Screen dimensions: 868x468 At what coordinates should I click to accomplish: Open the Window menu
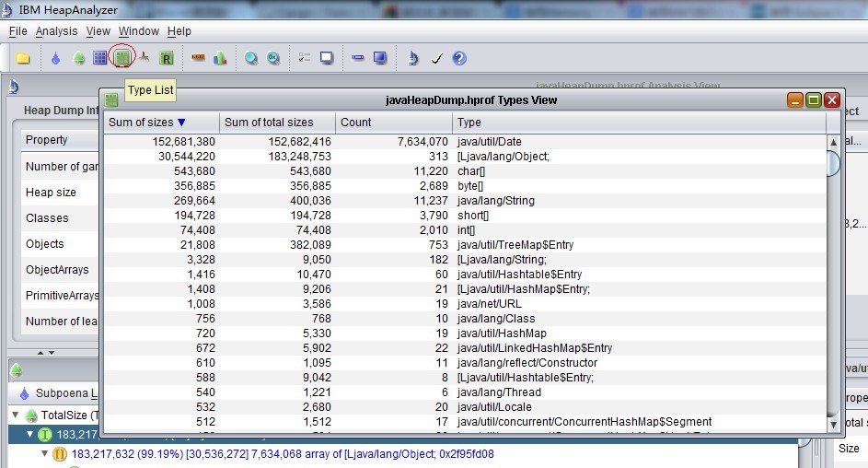pos(138,31)
